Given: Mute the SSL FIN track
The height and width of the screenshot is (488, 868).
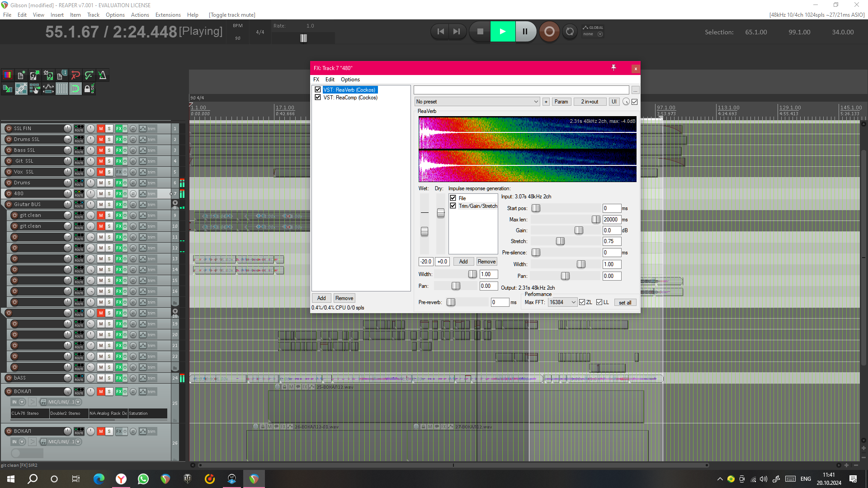Looking at the screenshot, I should (101, 129).
